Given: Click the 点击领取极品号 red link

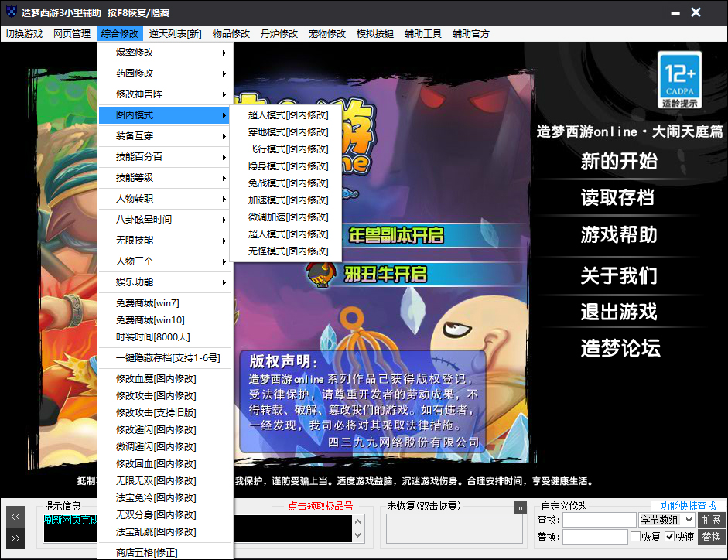Looking at the screenshot, I should [320, 506].
